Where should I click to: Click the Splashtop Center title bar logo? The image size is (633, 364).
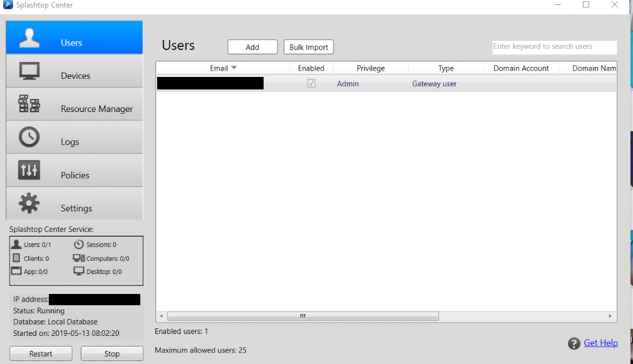tap(7, 5)
